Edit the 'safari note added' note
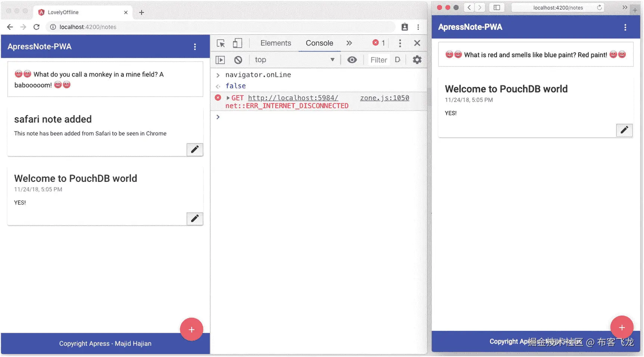644x357 pixels. pyautogui.click(x=195, y=149)
